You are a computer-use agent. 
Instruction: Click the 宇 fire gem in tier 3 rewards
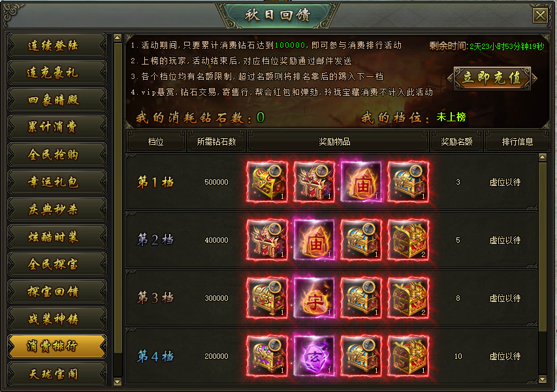(314, 298)
